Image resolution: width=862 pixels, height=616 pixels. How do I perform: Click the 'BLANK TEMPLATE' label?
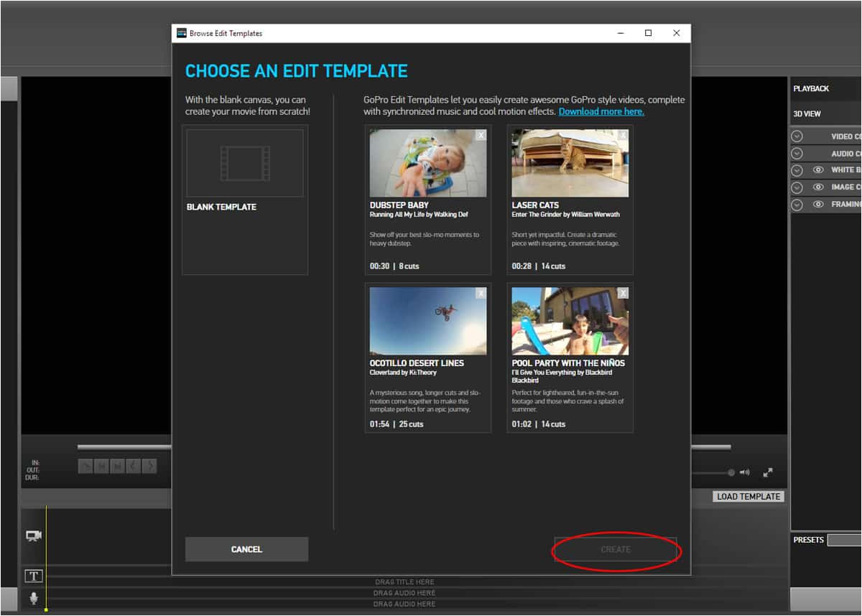click(221, 207)
